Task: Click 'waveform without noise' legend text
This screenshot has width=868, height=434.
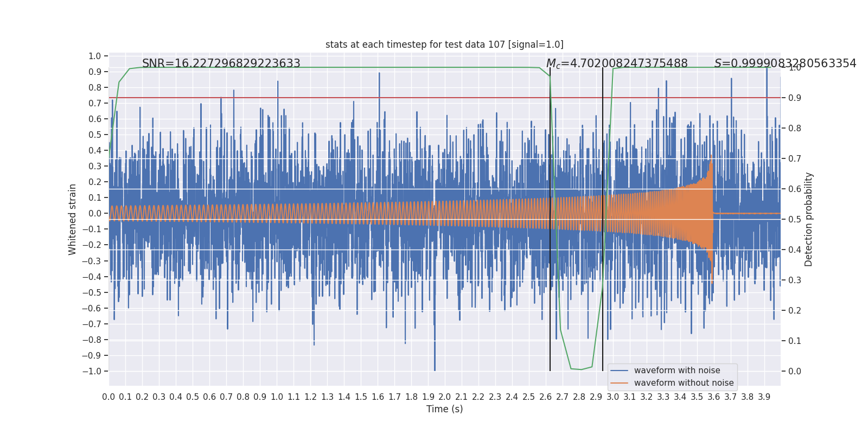Action: pos(684,383)
